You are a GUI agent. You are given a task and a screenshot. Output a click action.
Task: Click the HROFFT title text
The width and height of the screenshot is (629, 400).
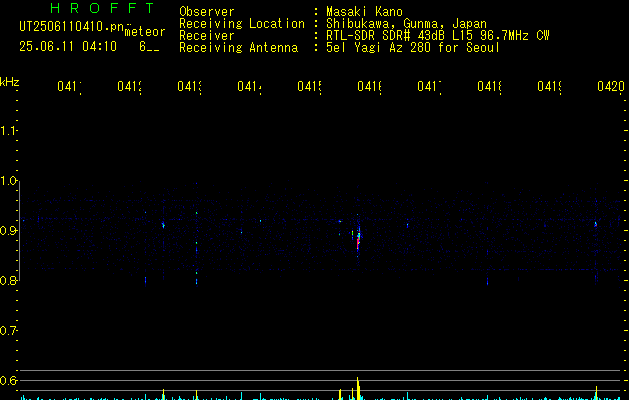pos(102,8)
